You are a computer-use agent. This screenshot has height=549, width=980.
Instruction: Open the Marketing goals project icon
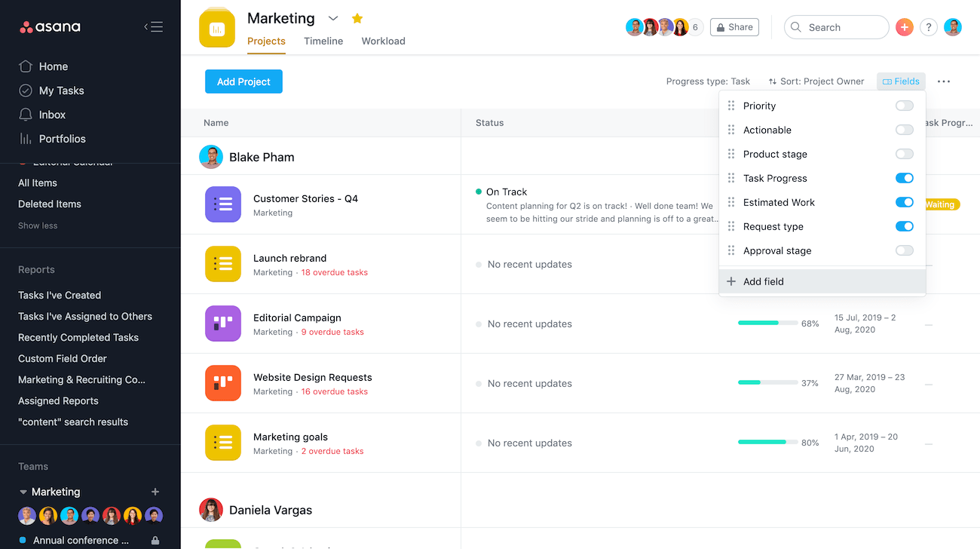[x=223, y=443]
